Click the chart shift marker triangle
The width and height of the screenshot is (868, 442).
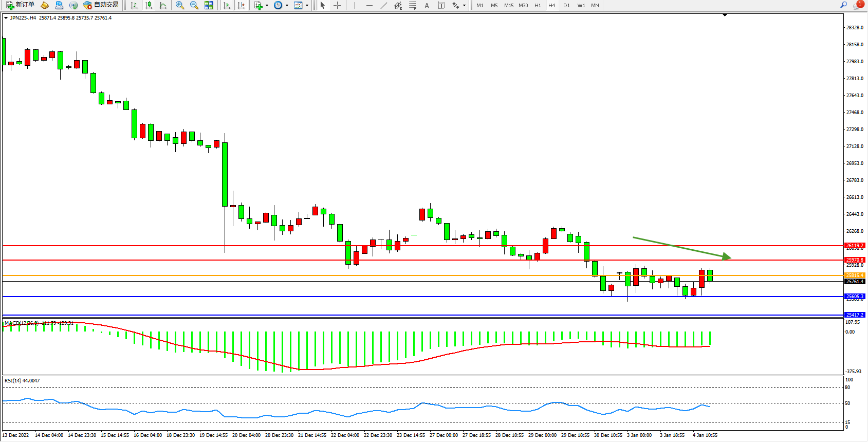coord(725,15)
